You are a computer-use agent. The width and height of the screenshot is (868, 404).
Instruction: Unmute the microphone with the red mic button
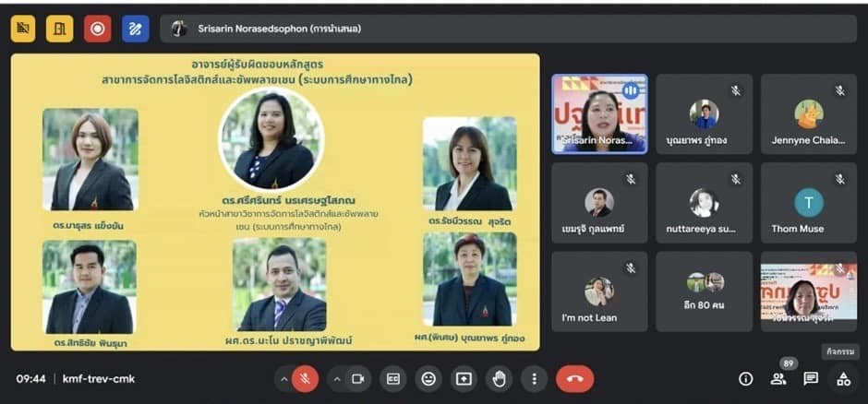pos(305,378)
